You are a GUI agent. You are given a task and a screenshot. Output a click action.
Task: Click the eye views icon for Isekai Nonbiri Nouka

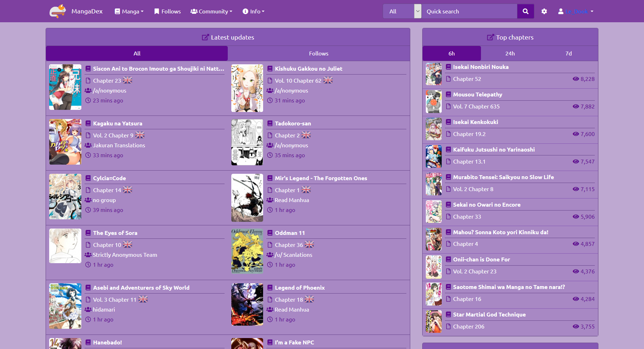pos(576,79)
